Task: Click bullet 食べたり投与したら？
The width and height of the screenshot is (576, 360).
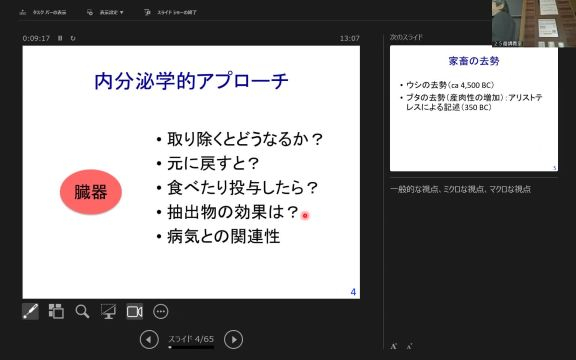Action: point(242,187)
